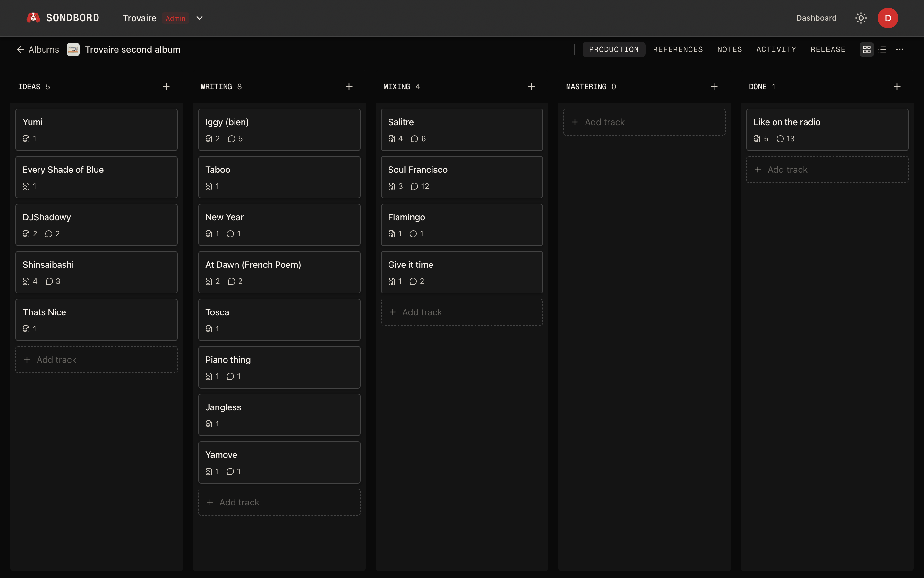Click Add track button under Mixing
The image size is (924, 578).
pos(462,312)
